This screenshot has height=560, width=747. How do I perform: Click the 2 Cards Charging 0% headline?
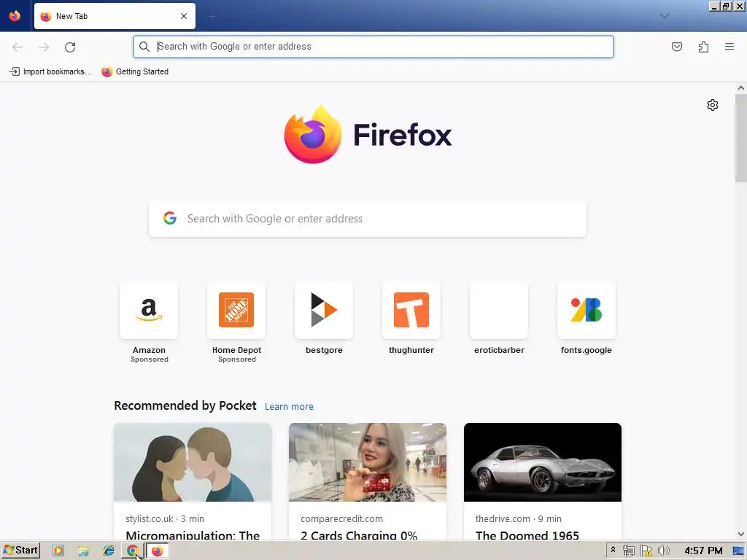pyautogui.click(x=359, y=534)
